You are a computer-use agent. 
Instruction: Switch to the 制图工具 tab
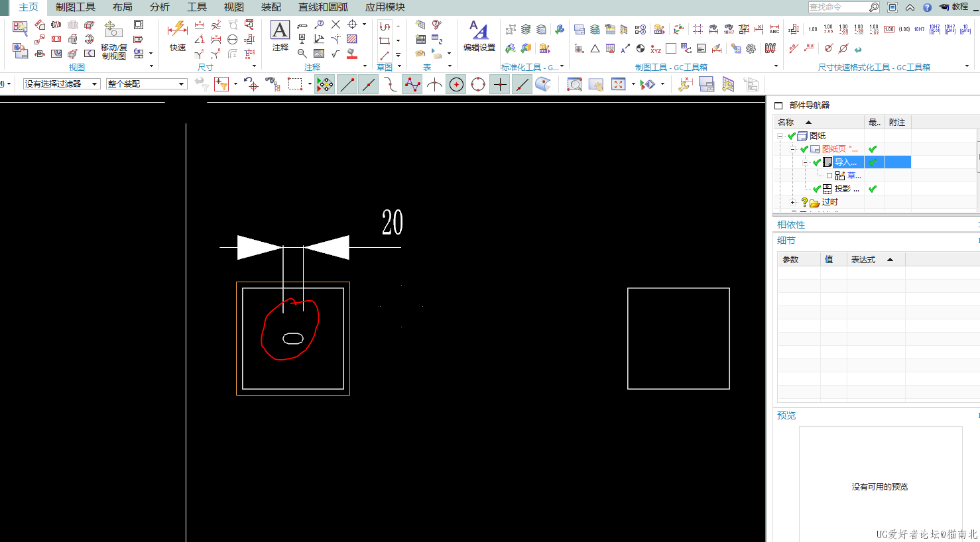pos(76,7)
